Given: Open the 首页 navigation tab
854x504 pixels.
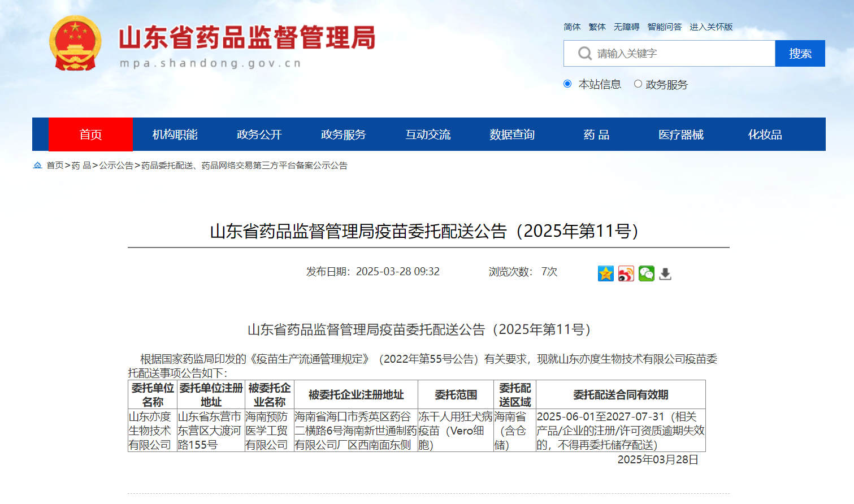Looking at the screenshot, I should 90,134.
